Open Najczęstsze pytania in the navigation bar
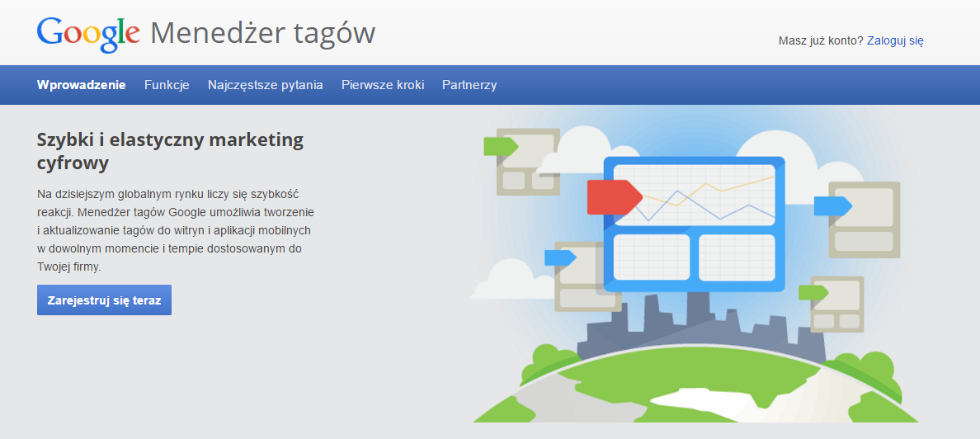The width and height of the screenshot is (980, 439). coord(266,85)
